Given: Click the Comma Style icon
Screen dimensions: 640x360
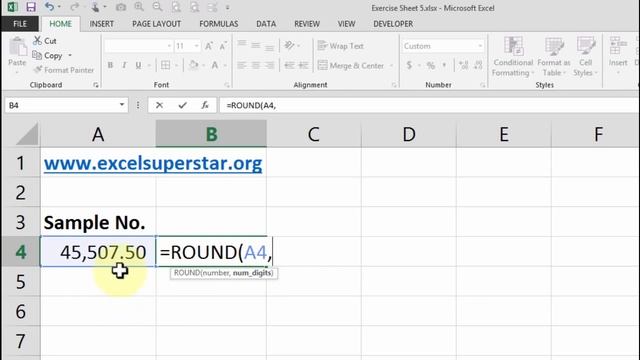Looking at the screenshot, I should coord(444,64).
